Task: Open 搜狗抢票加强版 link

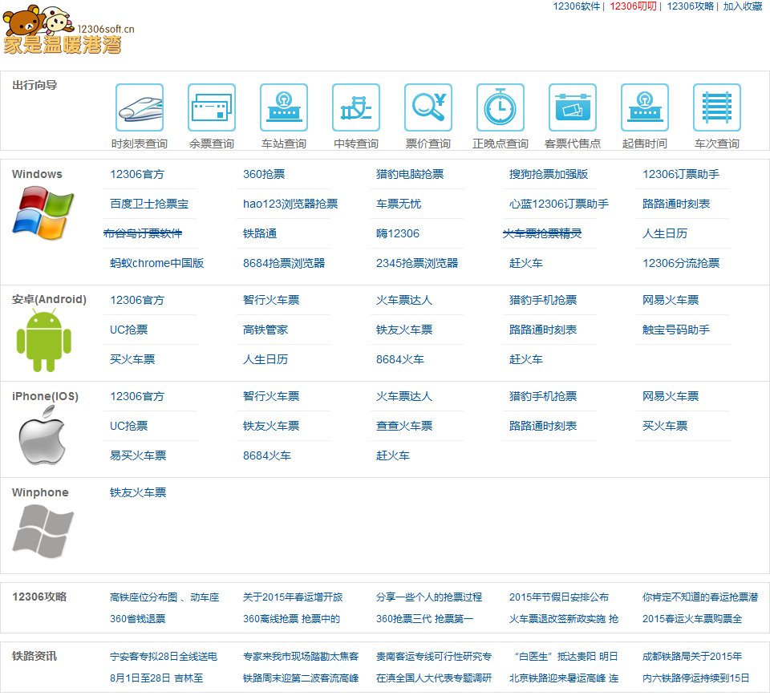Action: tap(549, 174)
